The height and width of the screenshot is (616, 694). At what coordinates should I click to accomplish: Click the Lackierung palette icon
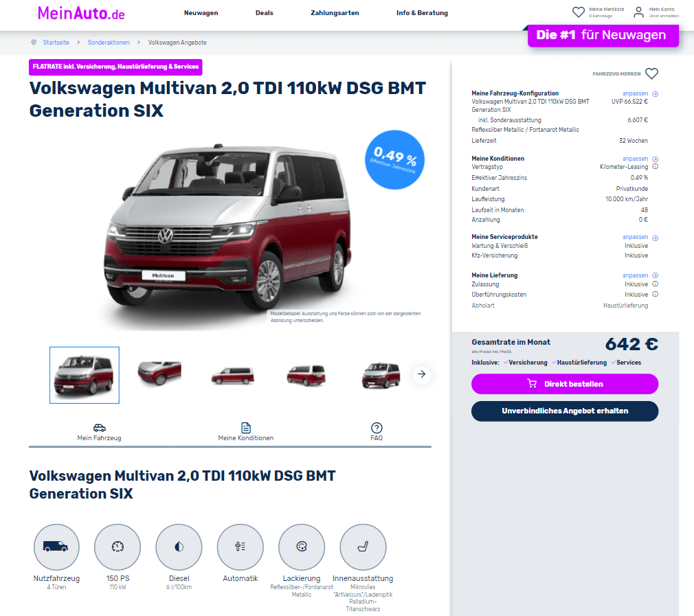click(302, 547)
